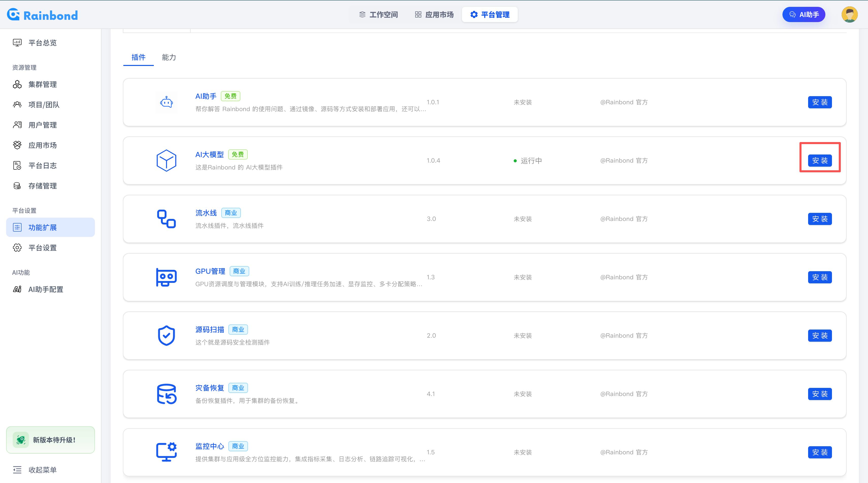Open the GPU管理 plugin link
This screenshot has height=483, width=868.
tap(210, 271)
